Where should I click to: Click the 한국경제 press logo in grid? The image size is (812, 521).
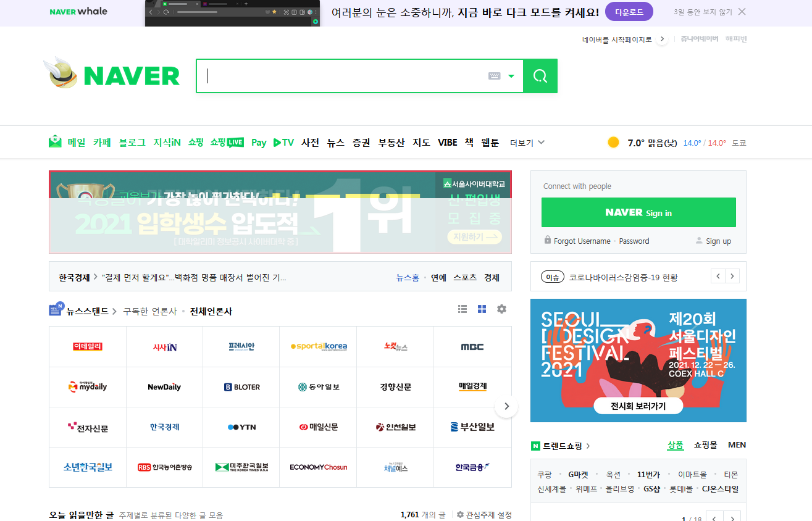165,427
